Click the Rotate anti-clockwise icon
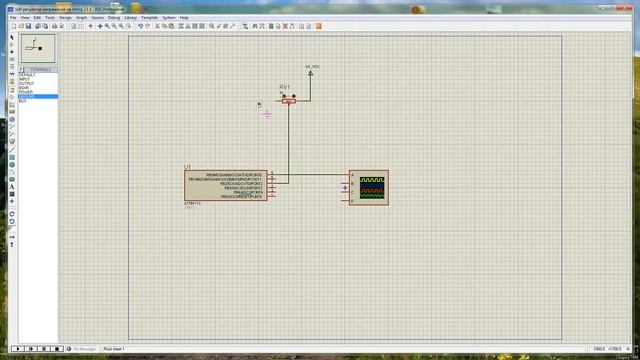 [12, 221]
